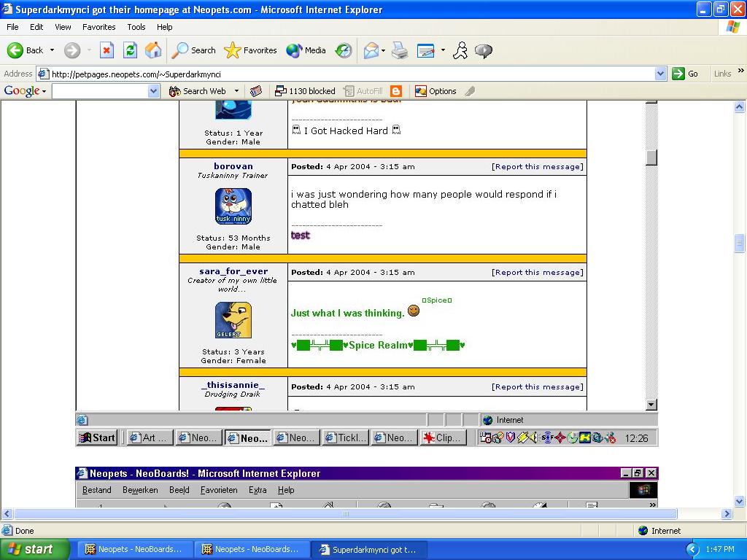The width and height of the screenshot is (747, 560).
Task: Open the Search pane from the toolbar
Action: [193, 50]
